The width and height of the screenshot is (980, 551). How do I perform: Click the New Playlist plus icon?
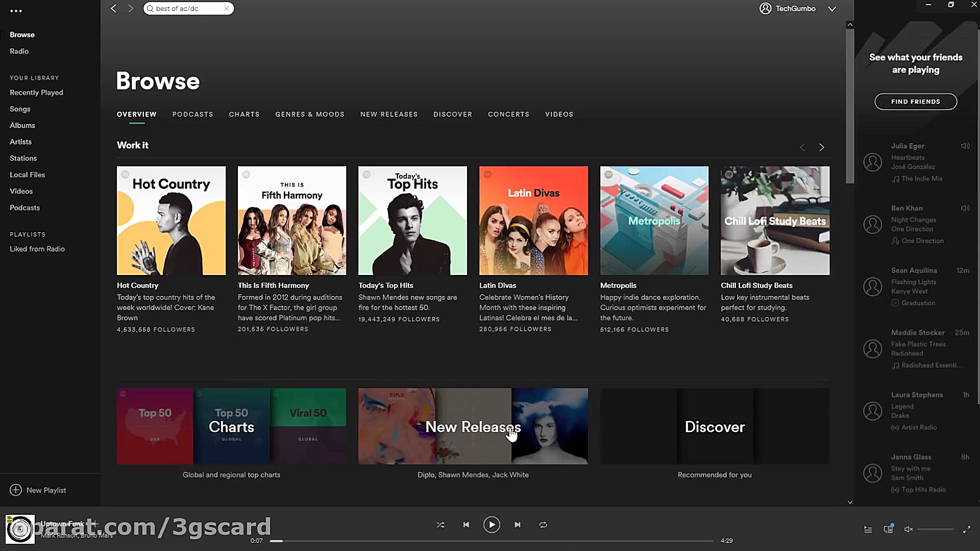16,490
